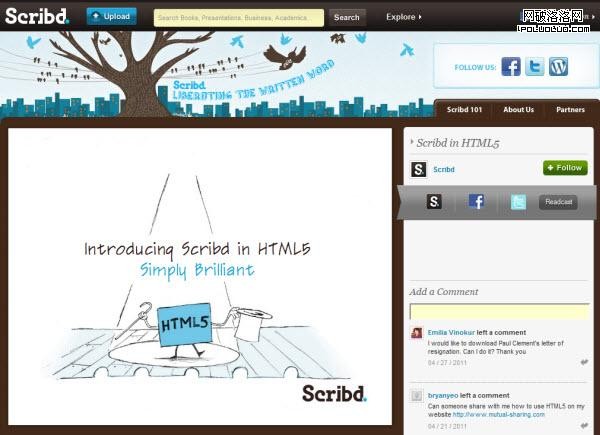Screen dimensions: 600x435
Task: Click the green Follow button
Action: coord(565,168)
